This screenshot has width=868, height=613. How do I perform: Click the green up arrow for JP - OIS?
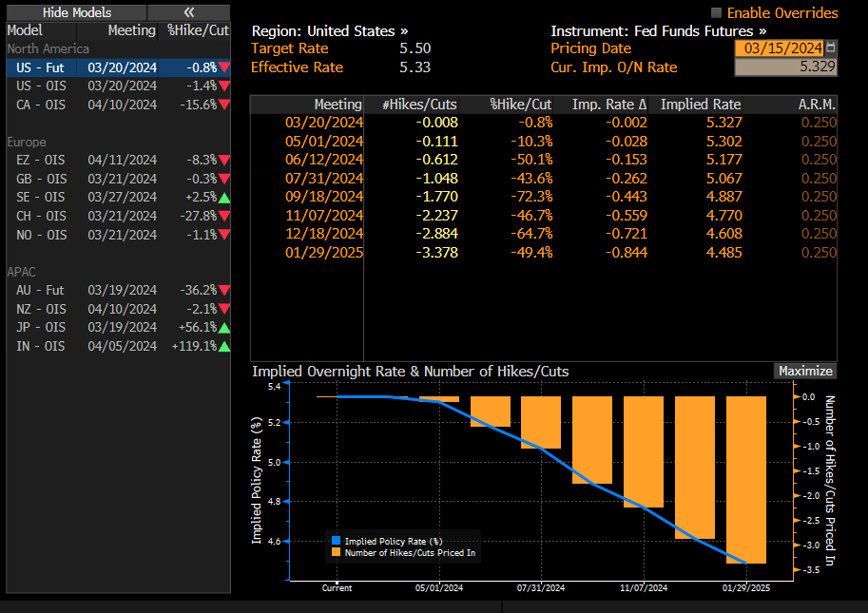(223, 328)
